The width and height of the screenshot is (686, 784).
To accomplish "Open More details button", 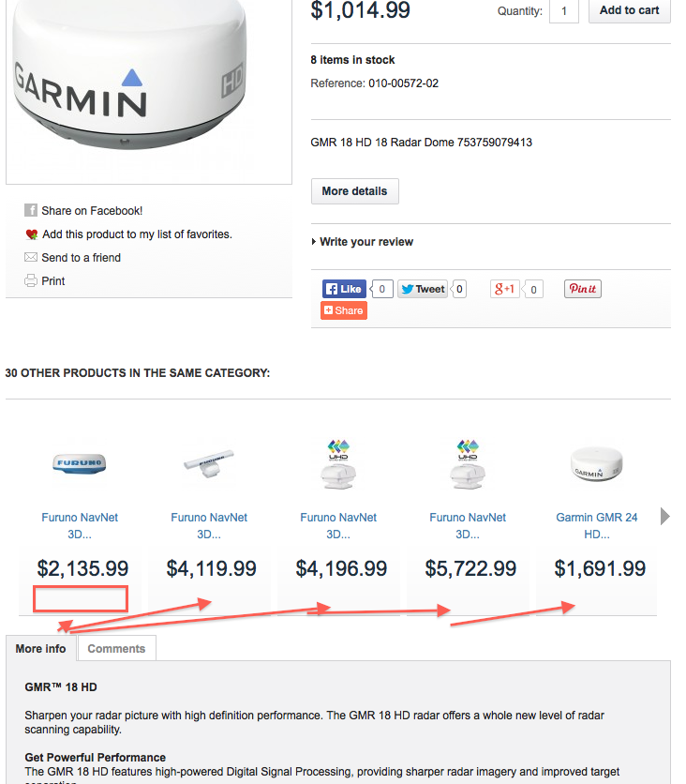I will 355,191.
